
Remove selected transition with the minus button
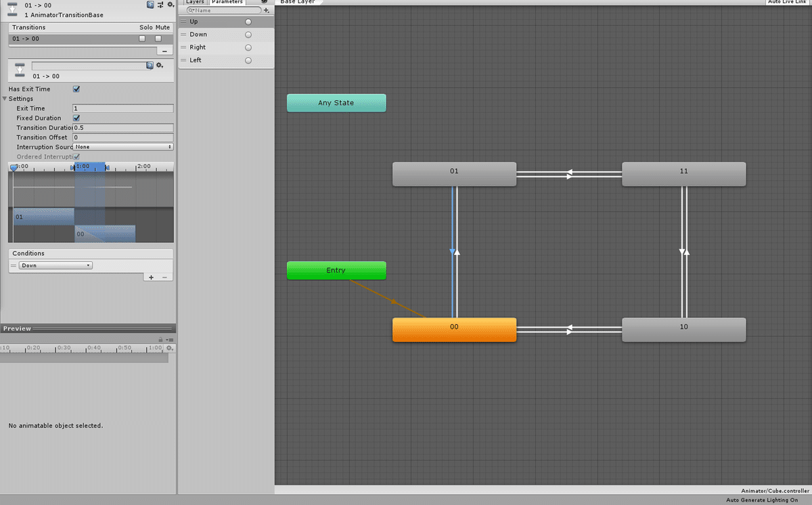pos(164,51)
